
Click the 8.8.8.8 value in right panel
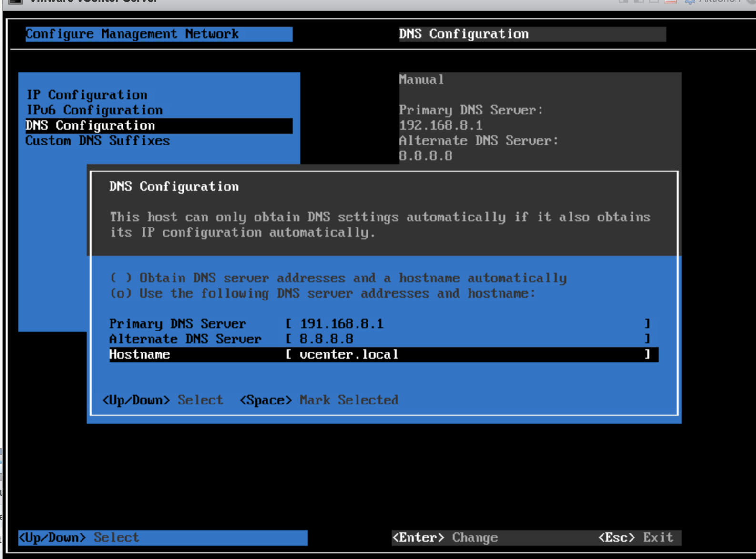pyautogui.click(x=426, y=156)
